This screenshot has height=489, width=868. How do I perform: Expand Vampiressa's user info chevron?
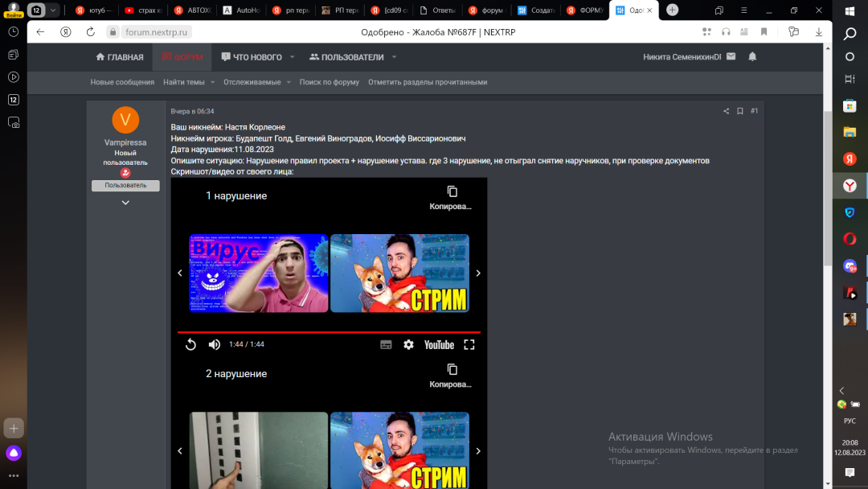point(125,203)
